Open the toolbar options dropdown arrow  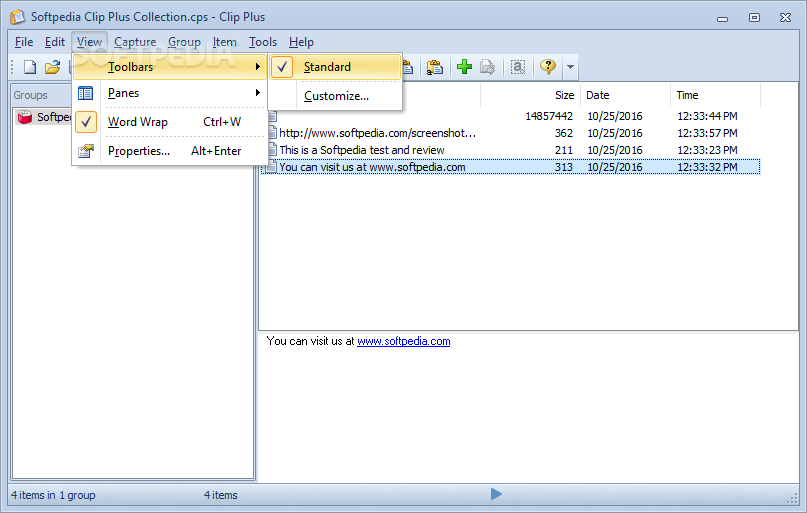[570, 67]
